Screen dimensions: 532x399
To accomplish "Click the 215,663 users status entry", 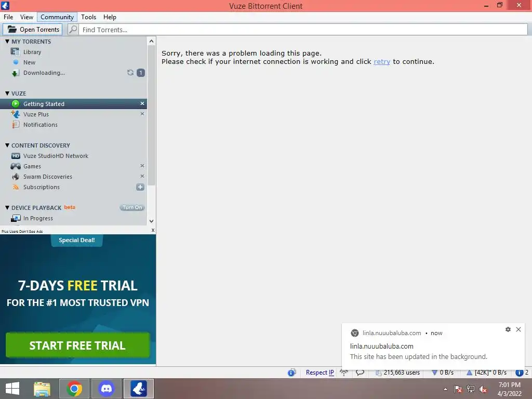I will point(397,373).
